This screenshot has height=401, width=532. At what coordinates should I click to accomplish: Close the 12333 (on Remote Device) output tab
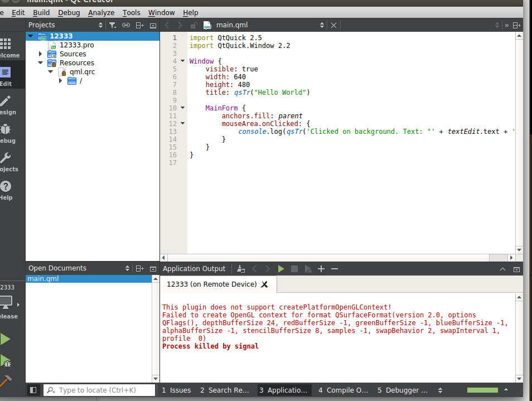(264, 284)
